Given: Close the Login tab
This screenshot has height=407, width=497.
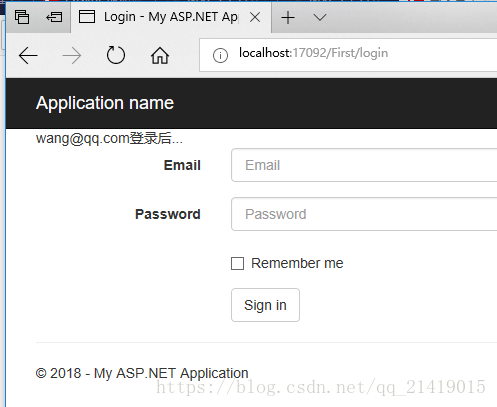Looking at the screenshot, I should (255, 17).
